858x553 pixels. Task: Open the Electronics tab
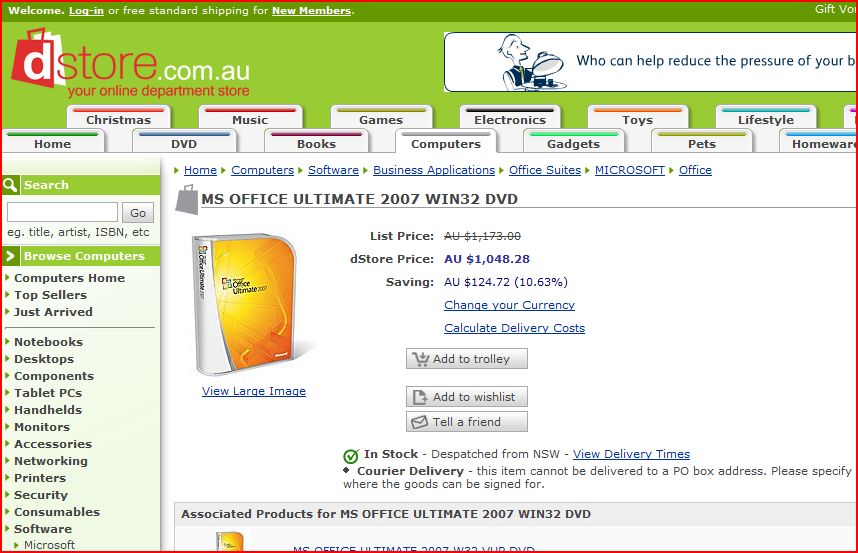point(510,119)
